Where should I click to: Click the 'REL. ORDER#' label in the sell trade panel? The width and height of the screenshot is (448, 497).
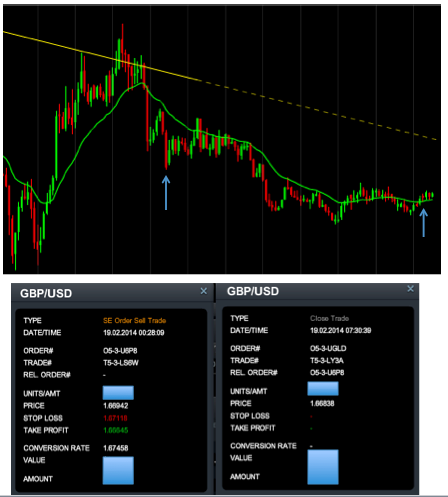coord(47,375)
